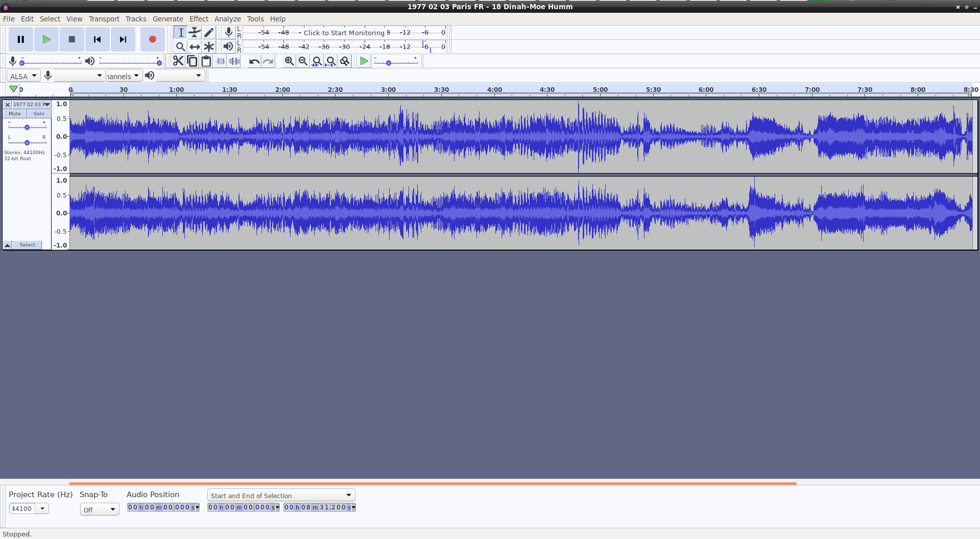Select the Multi-Tool (asterisk) icon
980x539 pixels.
tap(209, 46)
